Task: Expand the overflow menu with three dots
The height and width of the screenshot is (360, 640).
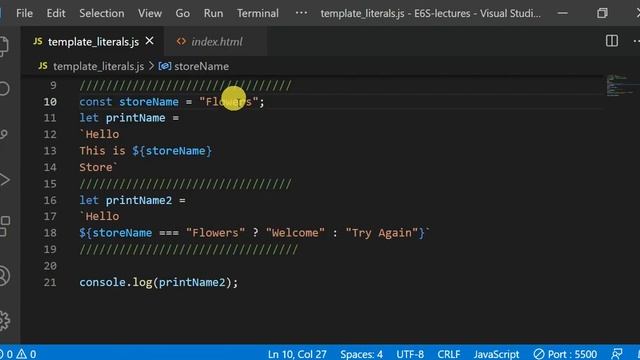Action: pos(301,13)
